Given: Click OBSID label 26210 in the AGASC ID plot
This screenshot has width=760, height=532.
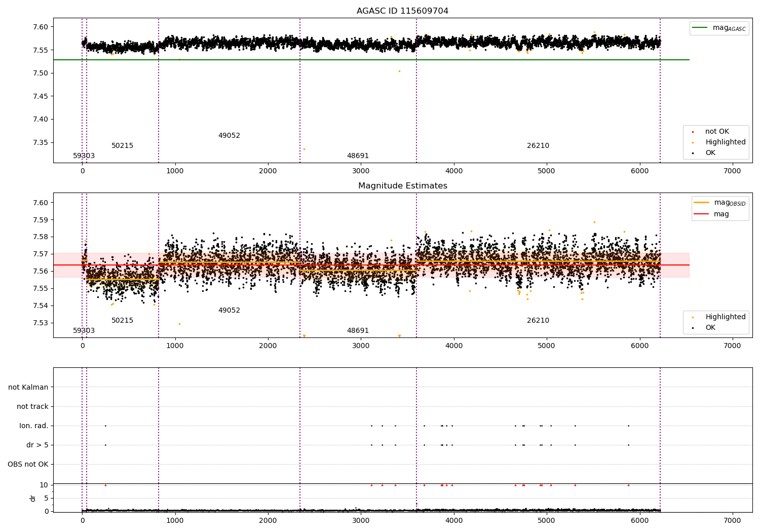Looking at the screenshot, I should click(538, 146).
